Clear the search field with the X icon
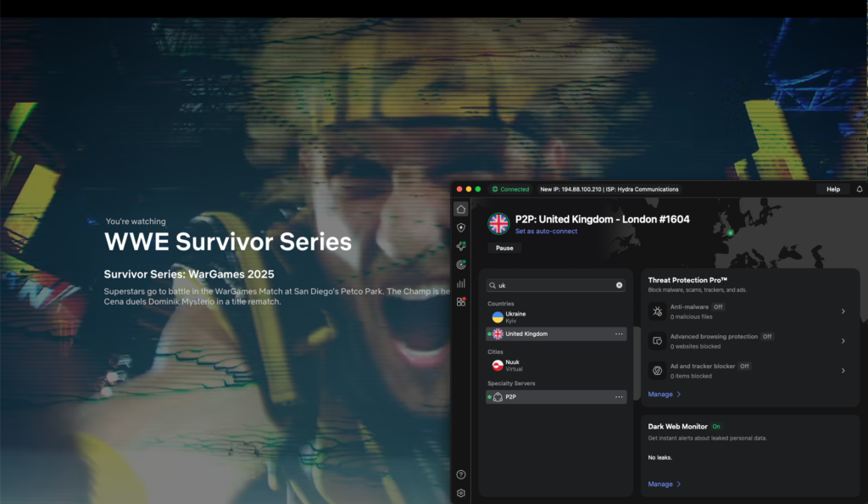 point(619,285)
